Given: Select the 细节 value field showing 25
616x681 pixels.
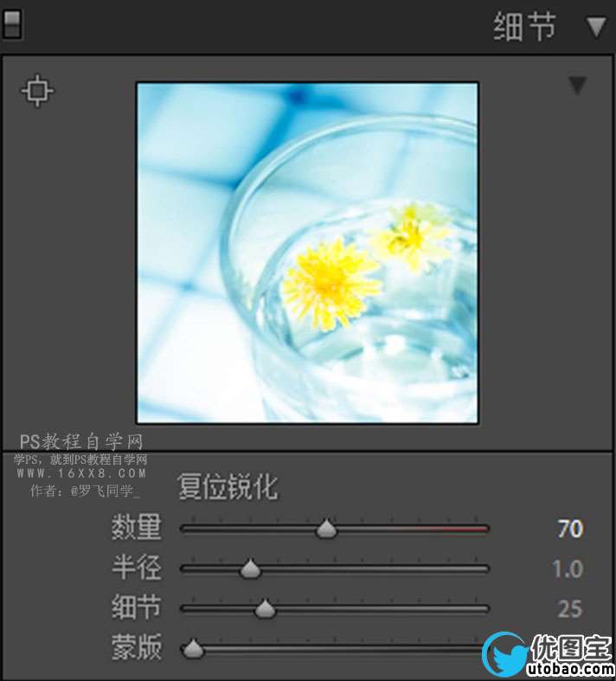Looking at the screenshot, I should tap(570, 609).
